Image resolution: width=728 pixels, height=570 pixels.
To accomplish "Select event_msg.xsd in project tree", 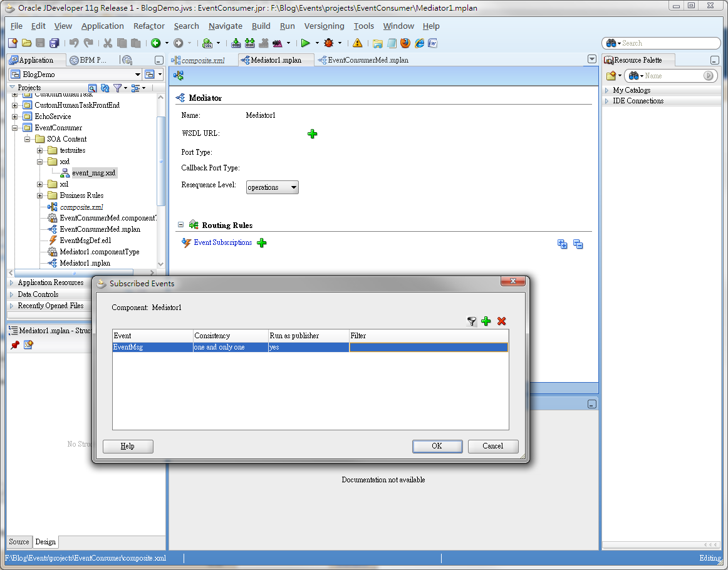I will [x=94, y=173].
